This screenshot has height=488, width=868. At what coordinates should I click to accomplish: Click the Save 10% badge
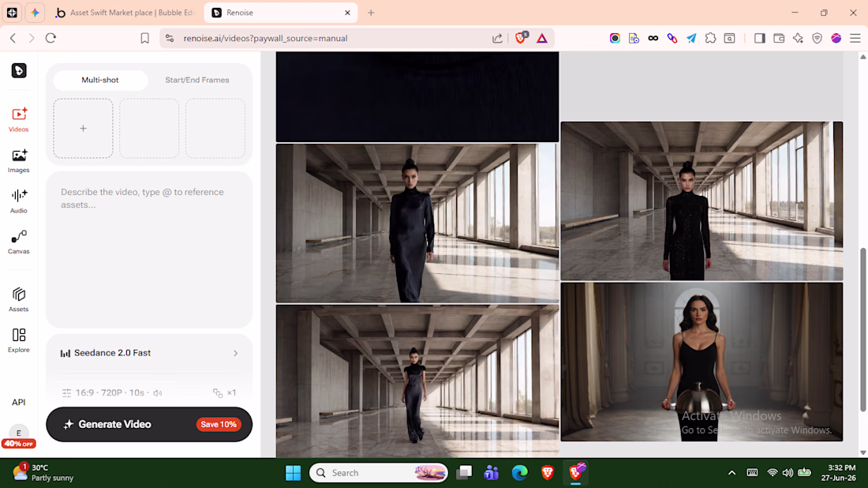pyautogui.click(x=219, y=424)
